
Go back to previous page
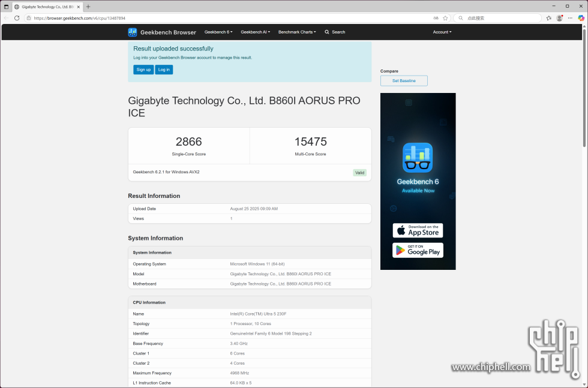point(6,18)
